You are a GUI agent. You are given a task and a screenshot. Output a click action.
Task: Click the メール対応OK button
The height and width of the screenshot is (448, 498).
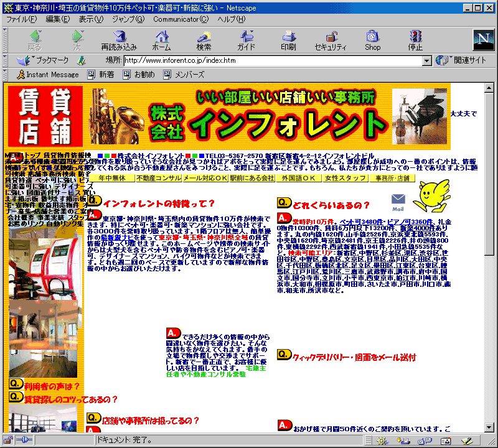coord(205,178)
